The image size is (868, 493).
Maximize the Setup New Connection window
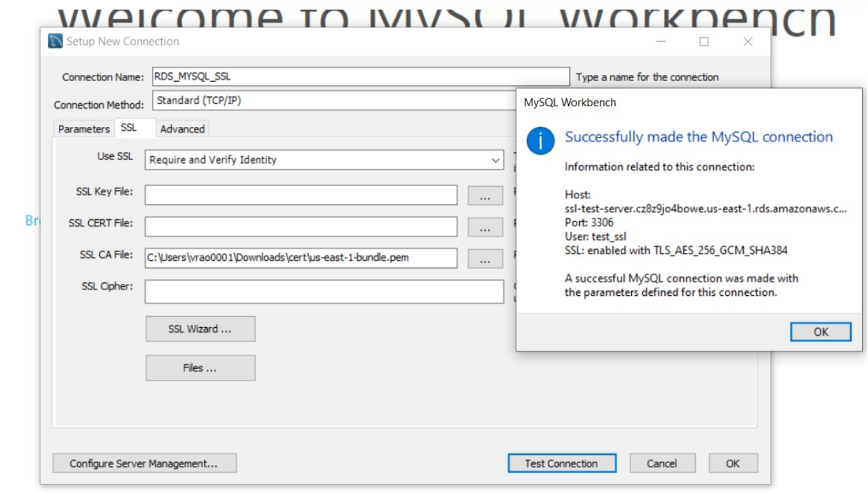[x=704, y=42]
